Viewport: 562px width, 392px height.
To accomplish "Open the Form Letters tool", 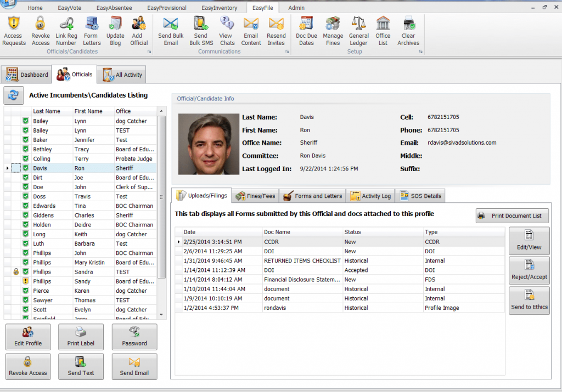I will [x=91, y=30].
